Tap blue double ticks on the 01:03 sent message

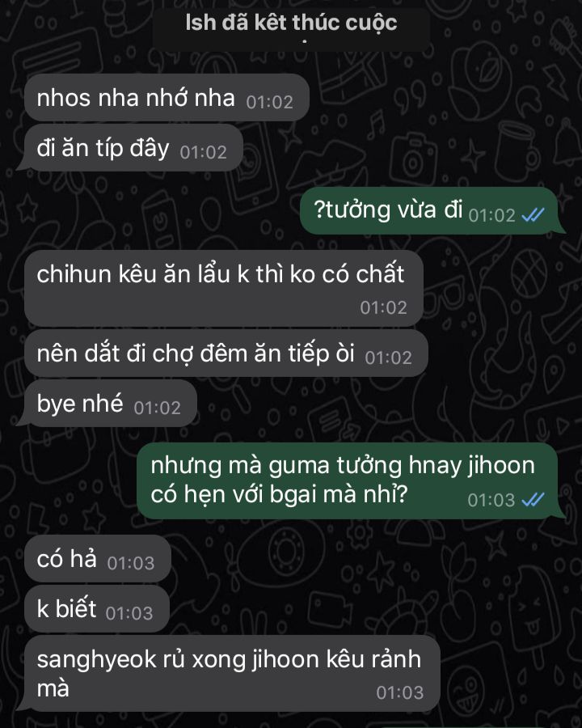pos(533,500)
